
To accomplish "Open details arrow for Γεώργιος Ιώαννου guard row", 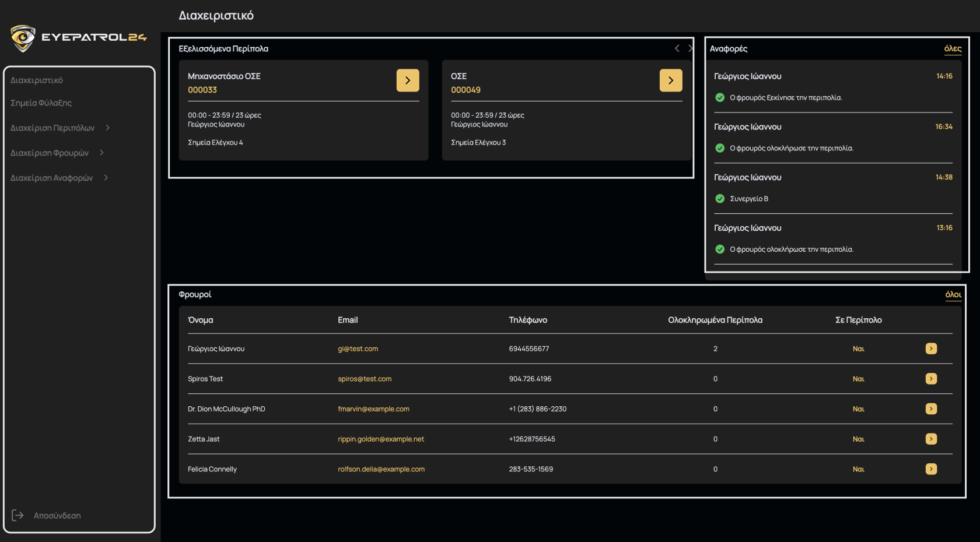I will (931, 349).
